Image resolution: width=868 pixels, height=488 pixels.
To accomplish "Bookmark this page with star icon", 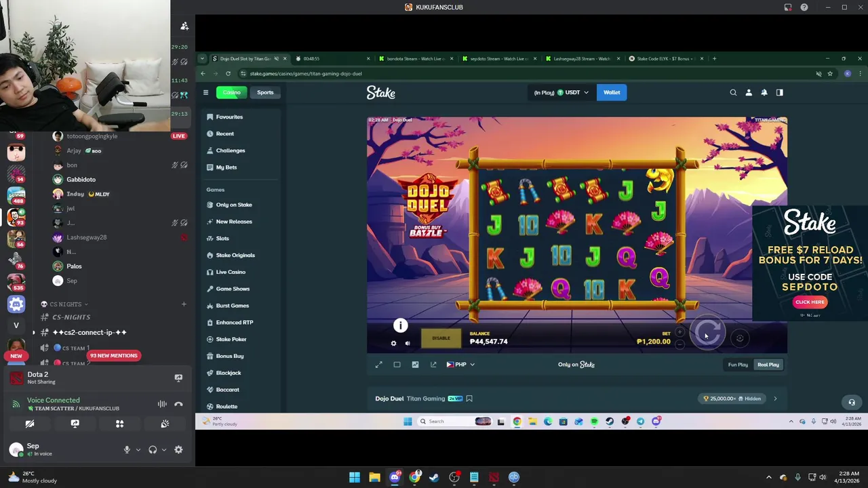I will (830, 73).
